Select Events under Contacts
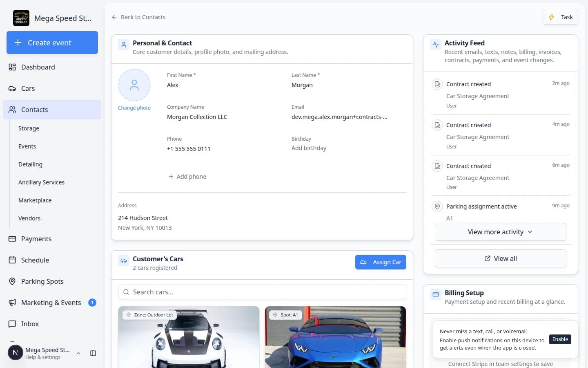 (x=27, y=146)
